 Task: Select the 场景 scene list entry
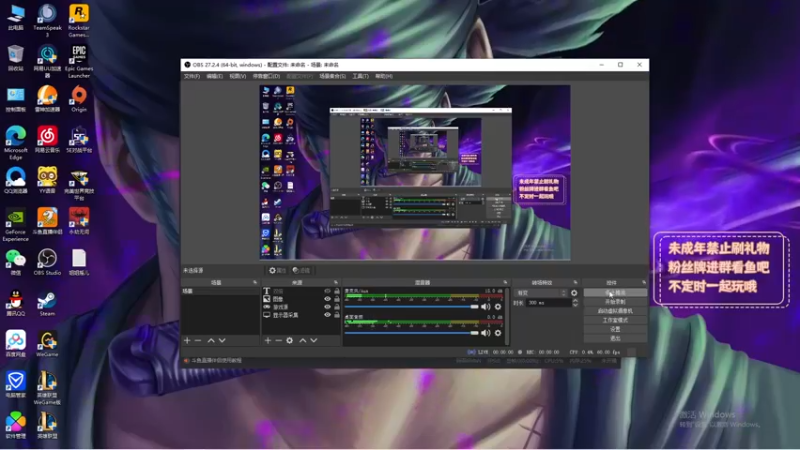click(220, 291)
